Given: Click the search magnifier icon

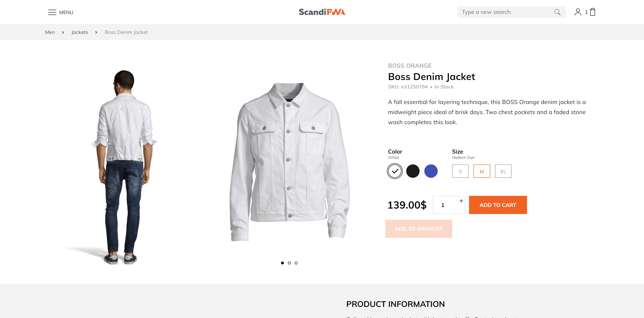Looking at the screenshot, I should tap(557, 12).
